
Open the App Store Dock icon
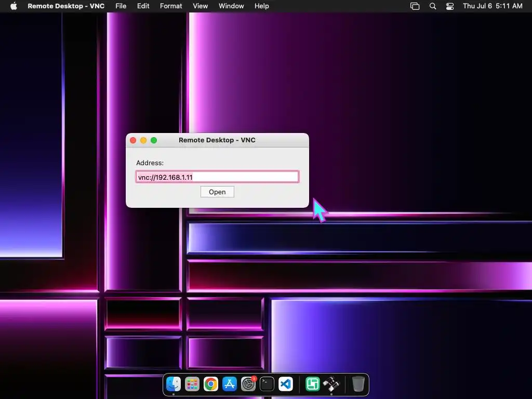click(x=229, y=384)
